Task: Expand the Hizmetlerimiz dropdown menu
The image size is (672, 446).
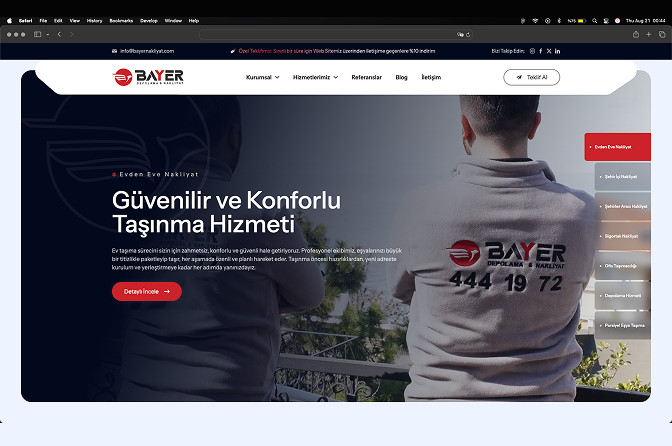Action: tap(315, 77)
